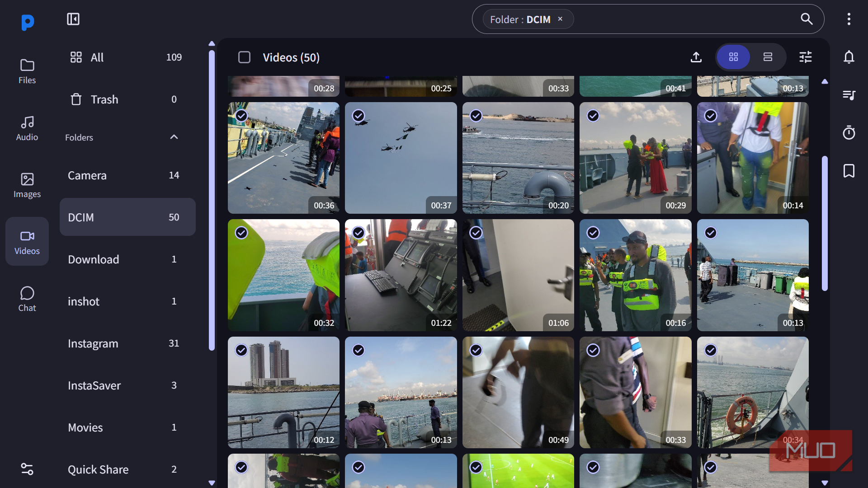The width and height of the screenshot is (868, 488).
Task: Switch to grid view
Action: click(733, 57)
